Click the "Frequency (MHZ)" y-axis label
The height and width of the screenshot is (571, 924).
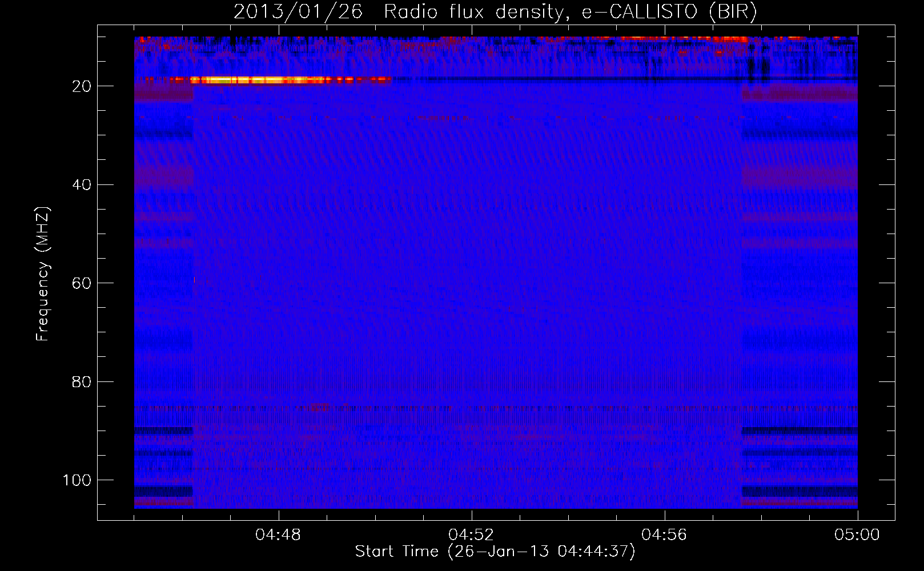tap(43, 274)
